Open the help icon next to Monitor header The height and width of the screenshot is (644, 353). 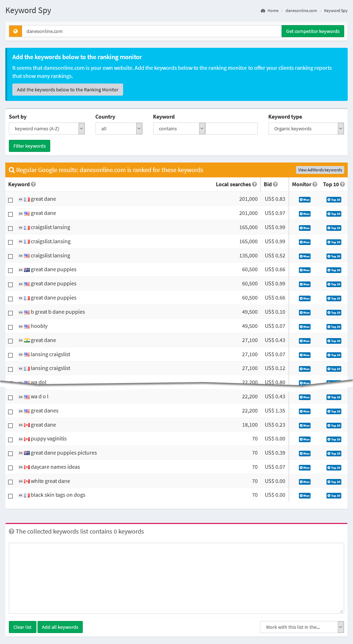(315, 184)
